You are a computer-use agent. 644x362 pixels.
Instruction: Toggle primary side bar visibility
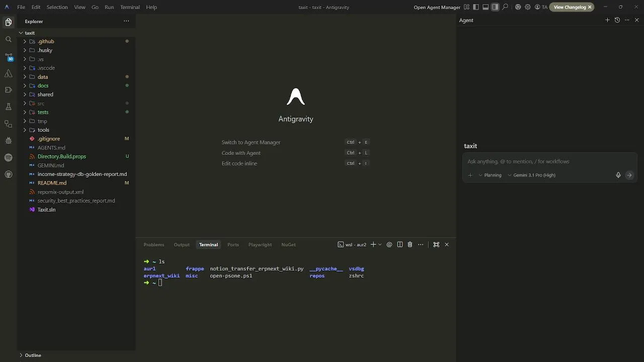tap(476, 7)
